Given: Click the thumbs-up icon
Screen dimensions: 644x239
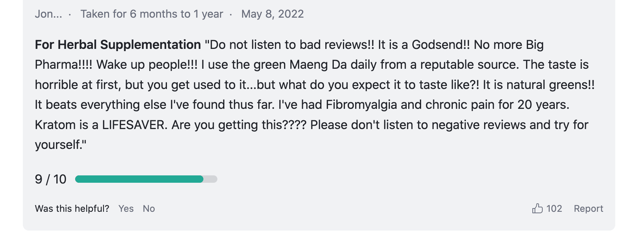Looking at the screenshot, I should click(537, 208).
